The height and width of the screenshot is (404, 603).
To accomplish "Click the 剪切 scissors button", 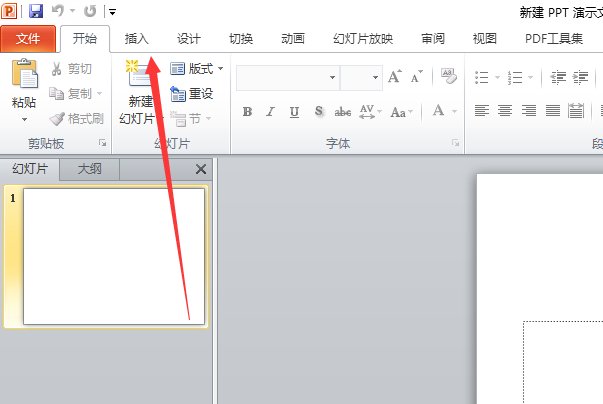I will pos(72,69).
